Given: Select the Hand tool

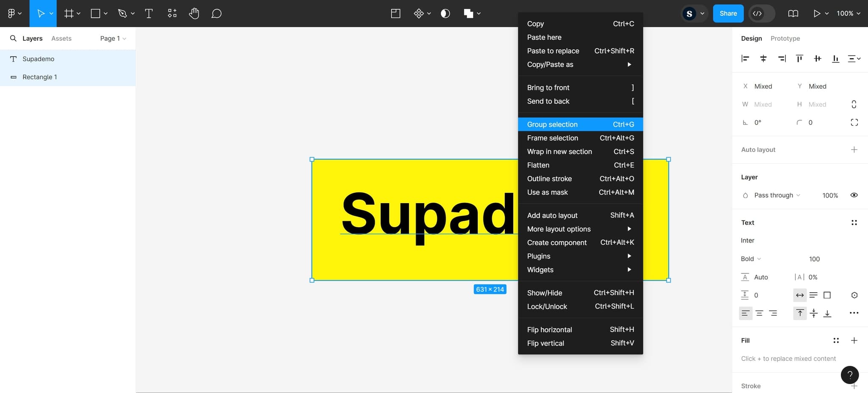Looking at the screenshot, I should [194, 13].
